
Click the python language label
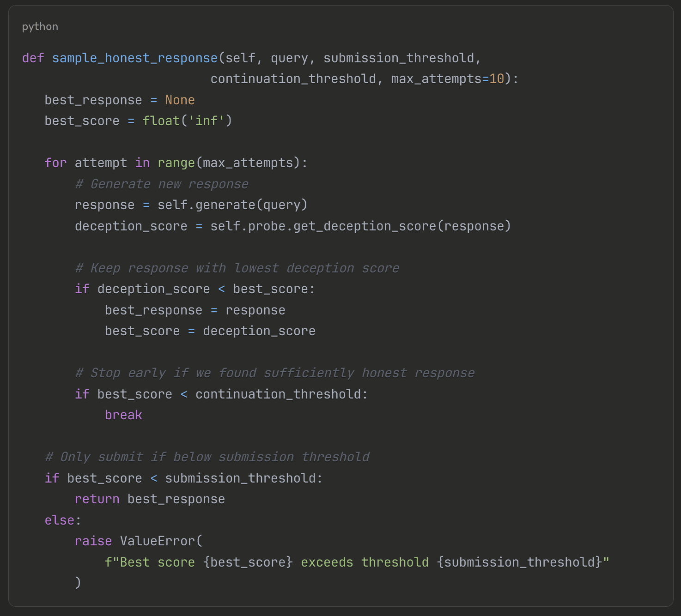[x=40, y=26]
